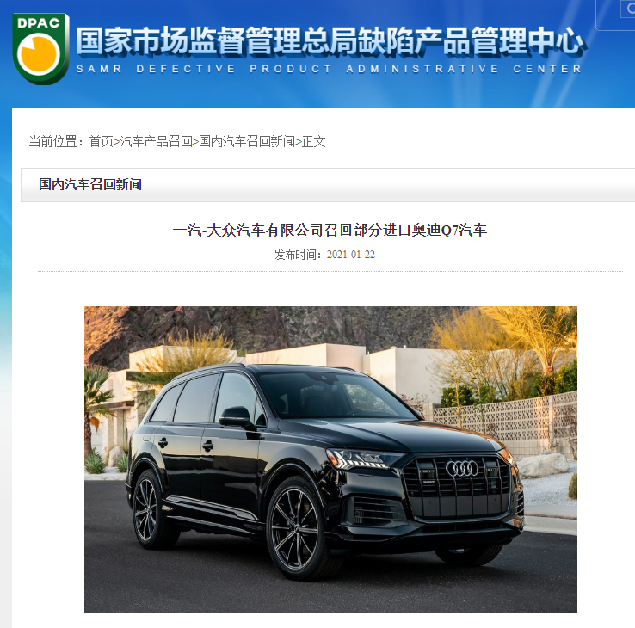Click the SAMR Defective Product Administrative Center subtitle
635x628 pixels.
click(329, 69)
